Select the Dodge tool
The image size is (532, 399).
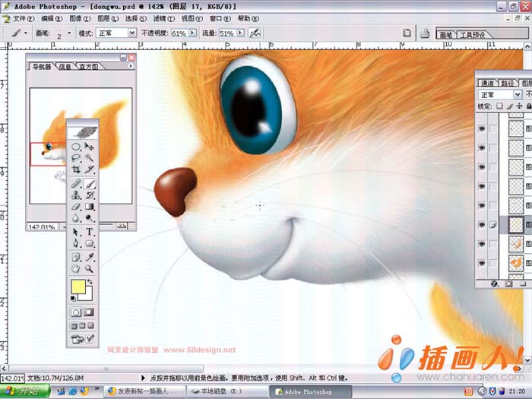89,217
